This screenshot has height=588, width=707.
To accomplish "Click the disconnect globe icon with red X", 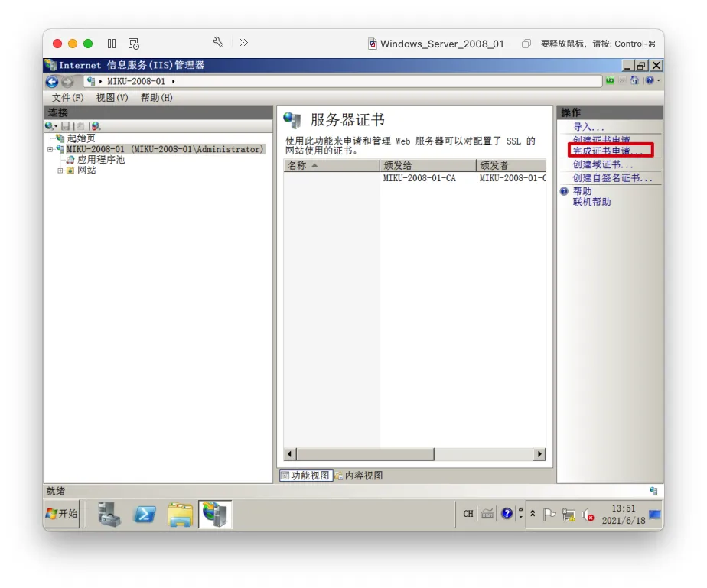I will point(96,126).
